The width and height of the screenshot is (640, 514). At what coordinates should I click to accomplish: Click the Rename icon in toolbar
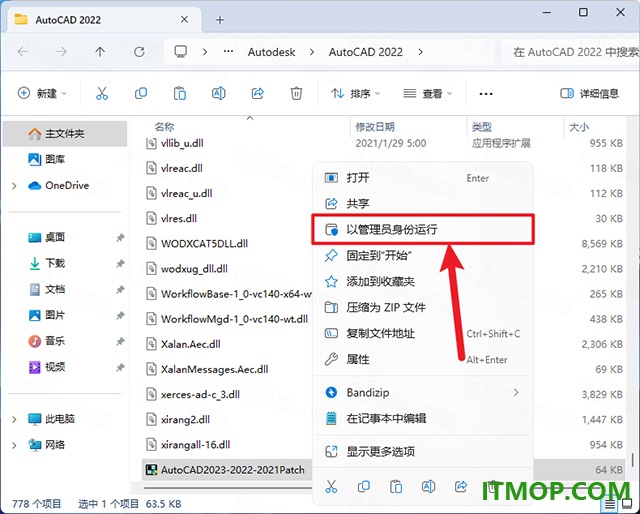point(219,93)
